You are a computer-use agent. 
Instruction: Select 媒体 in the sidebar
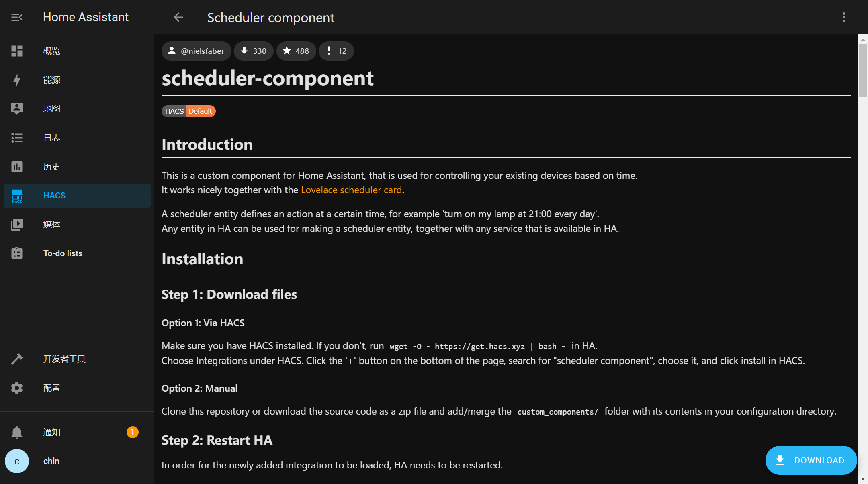[x=77, y=225]
